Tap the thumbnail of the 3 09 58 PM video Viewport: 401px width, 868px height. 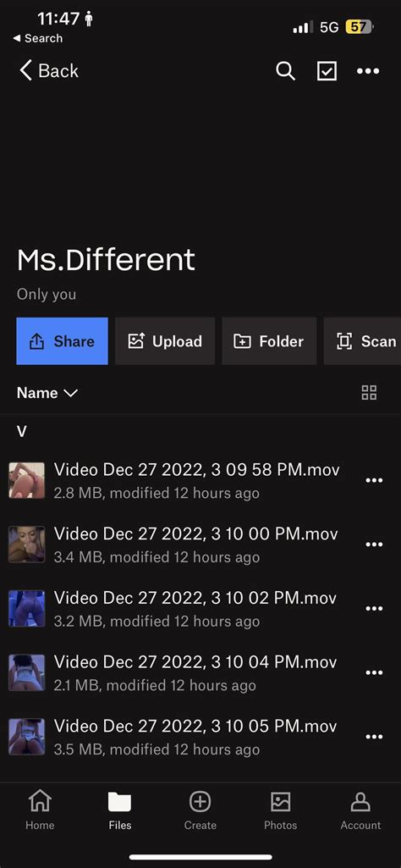pyautogui.click(x=26, y=480)
